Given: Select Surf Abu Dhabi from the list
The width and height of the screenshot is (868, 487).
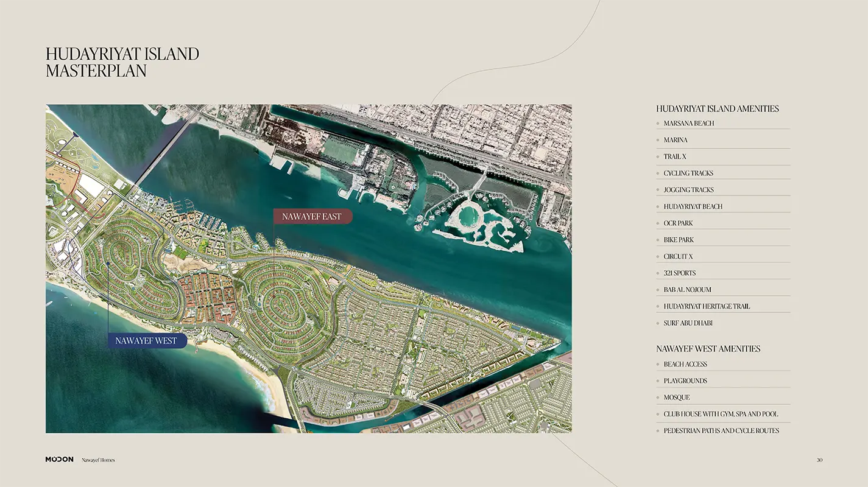Looking at the screenshot, I should pyautogui.click(x=688, y=323).
